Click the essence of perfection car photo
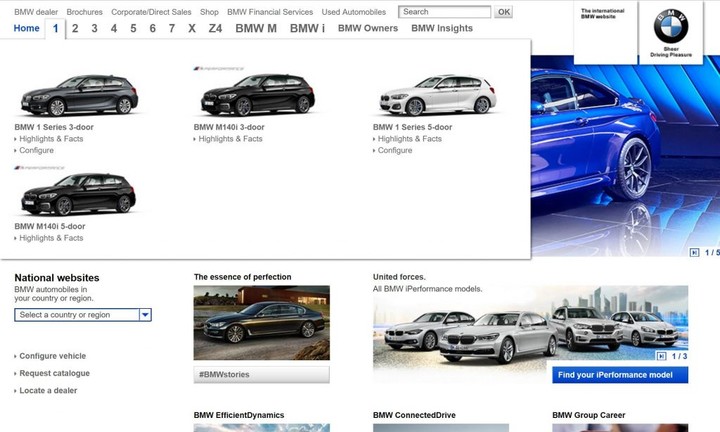This screenshot has height=432, width=720. 261,323
